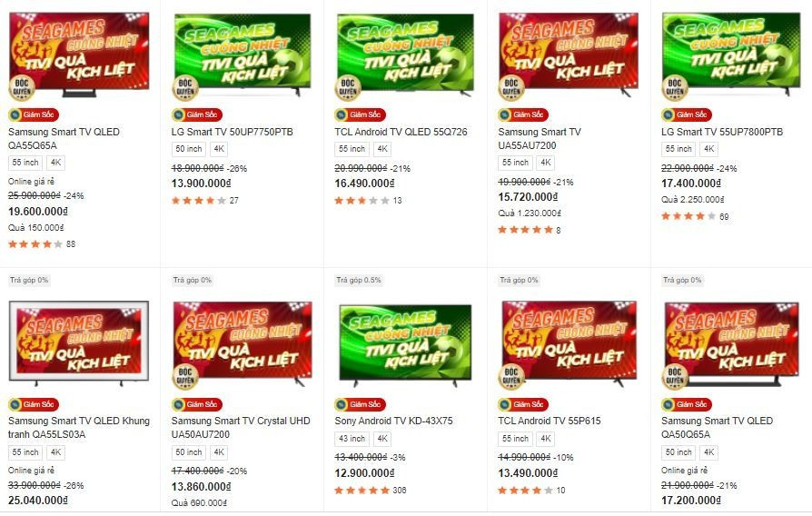The image size is (812, 516).
Task: Click Giảm Sốc badge on Samsung QA55Q65A
Action: [34, 114]
